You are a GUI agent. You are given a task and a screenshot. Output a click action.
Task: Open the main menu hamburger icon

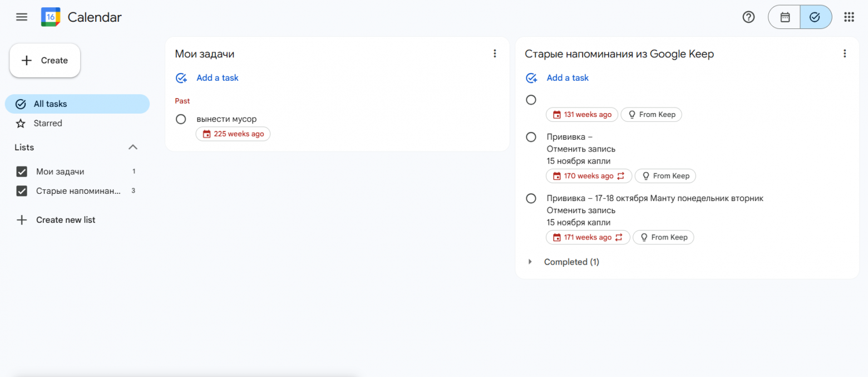[22, 17]
